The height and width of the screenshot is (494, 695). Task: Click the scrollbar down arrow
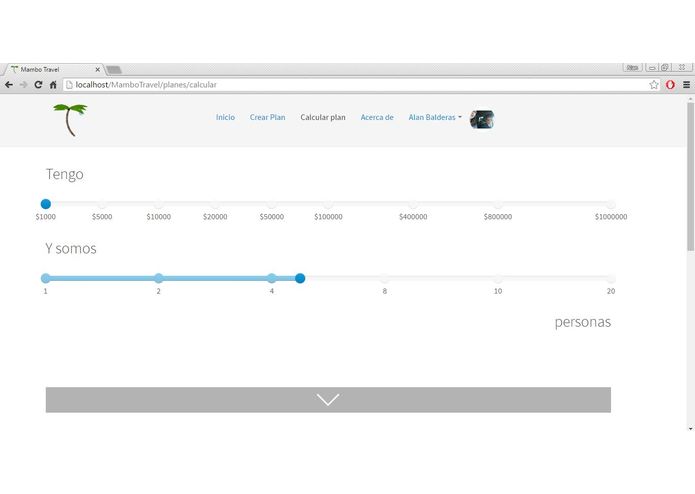pyautogui.click(x=691, y=428)
